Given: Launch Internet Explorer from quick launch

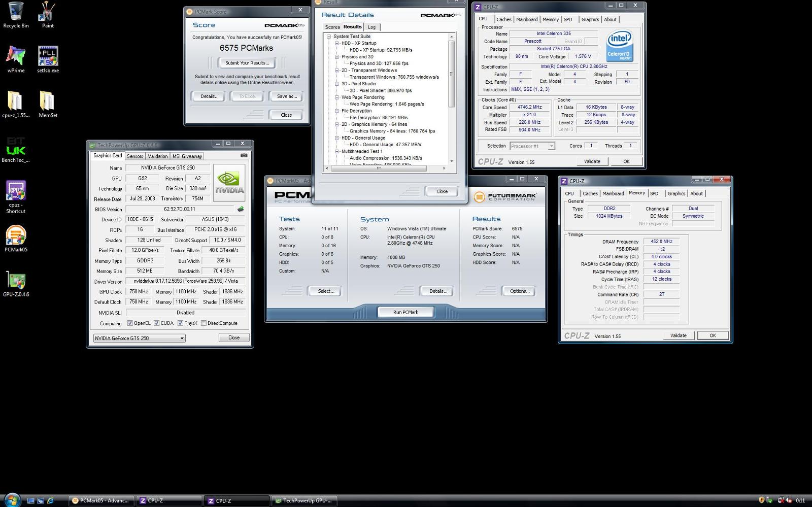Looking at the screenshot, I should coord(50,500).
